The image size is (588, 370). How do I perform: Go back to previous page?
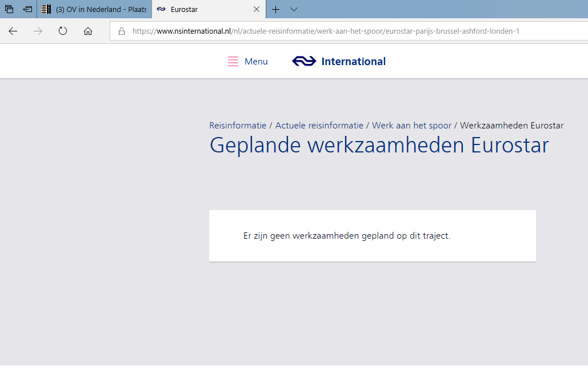[x=13, y=31]
